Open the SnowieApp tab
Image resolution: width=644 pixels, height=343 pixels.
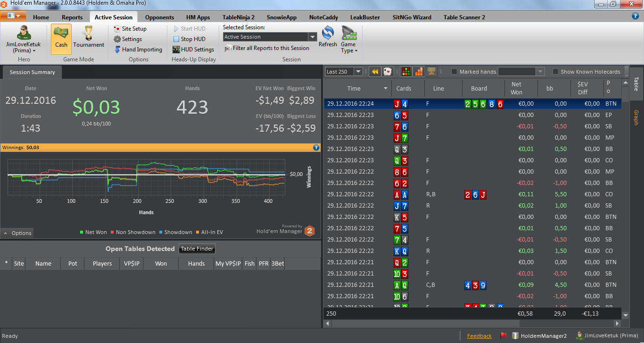pyautogui.click(x=281, y=17)
